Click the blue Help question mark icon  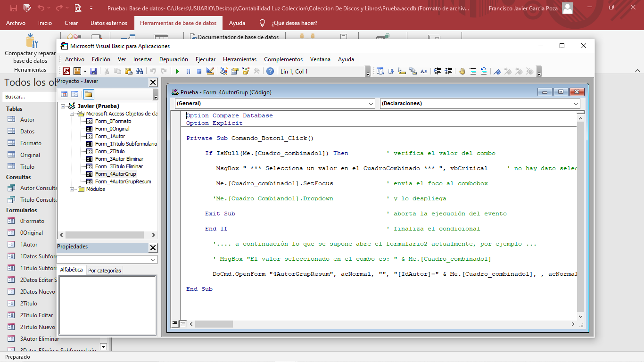270,71
